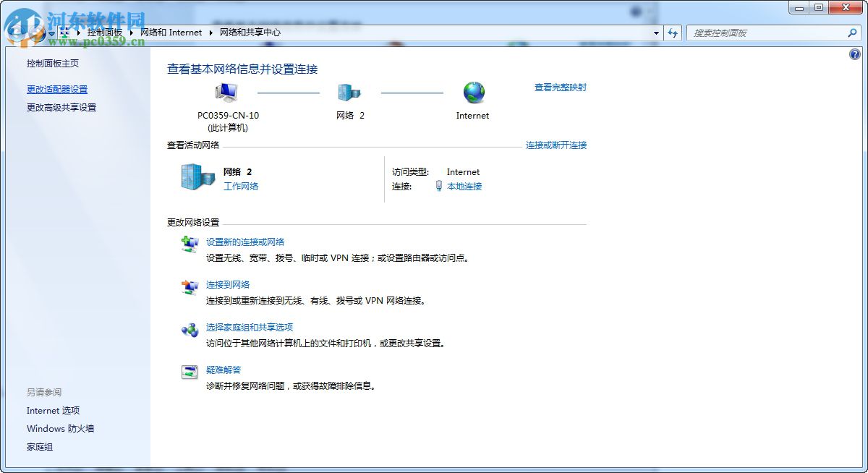Select 网络和 Internet in the breadcrumb
The image size is (868, 473).
171,33
